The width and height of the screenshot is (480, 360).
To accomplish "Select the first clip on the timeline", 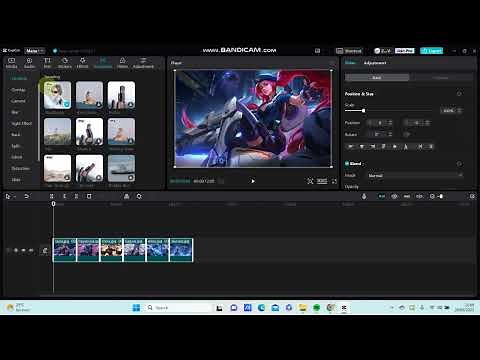I will (65, 250).
